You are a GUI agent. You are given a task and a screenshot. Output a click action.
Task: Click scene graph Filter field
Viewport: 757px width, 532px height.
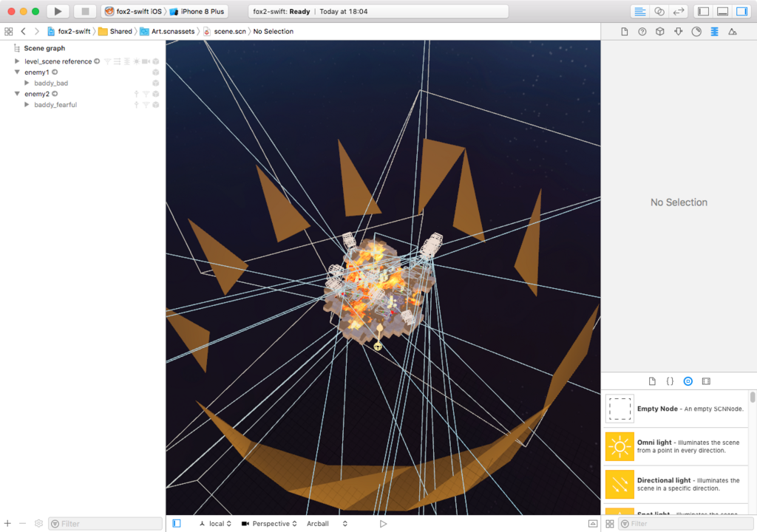(105, 524)
